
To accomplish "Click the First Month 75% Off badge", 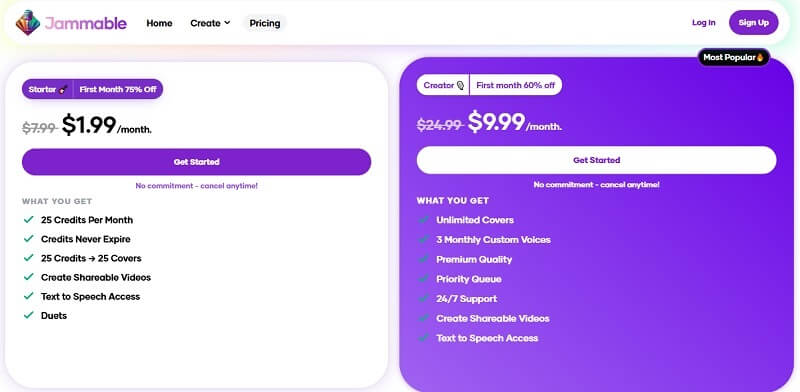I will tap(118, 89).
